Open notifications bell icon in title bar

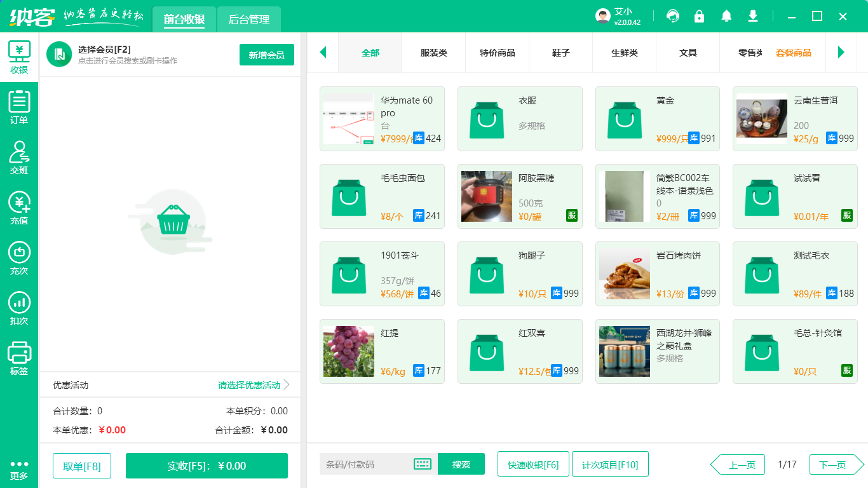click(x=726, y=16)
